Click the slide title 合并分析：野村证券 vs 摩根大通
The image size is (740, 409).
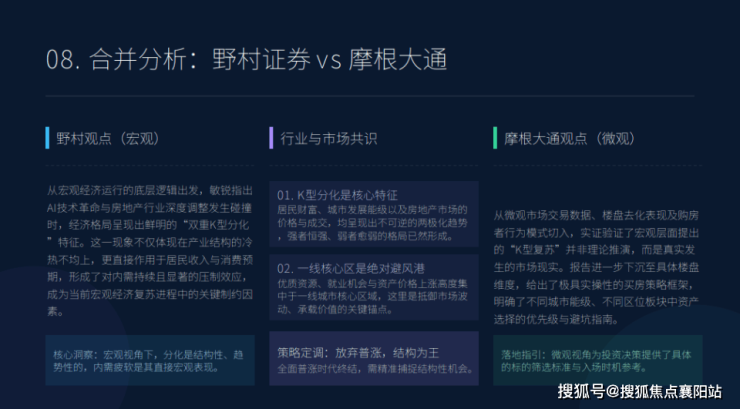[246, 60]
